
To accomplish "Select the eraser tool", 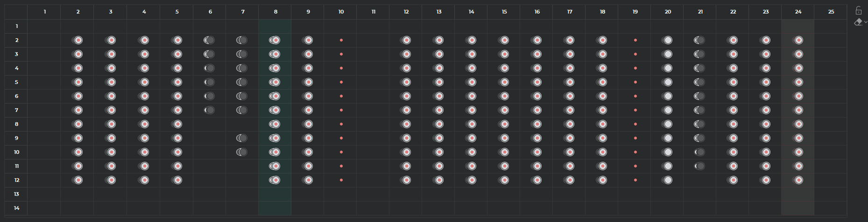I will pos(857,22).
